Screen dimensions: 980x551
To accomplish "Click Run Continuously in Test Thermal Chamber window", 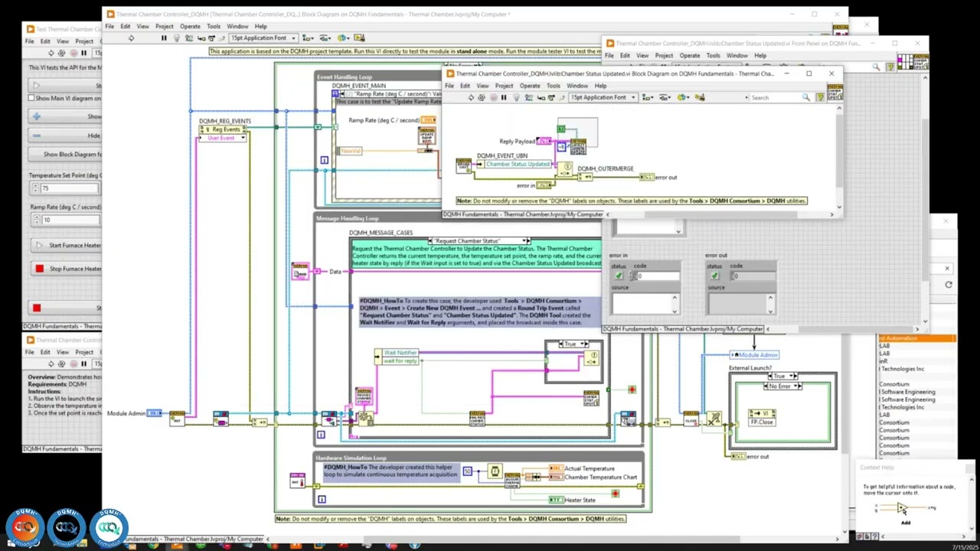I will [61, 53].
